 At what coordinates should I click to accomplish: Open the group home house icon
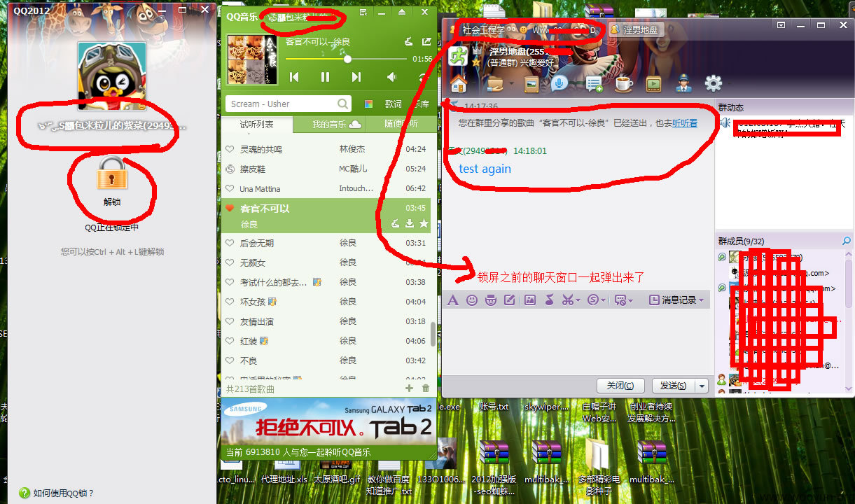pyautogui.click(x=459, y=85)
